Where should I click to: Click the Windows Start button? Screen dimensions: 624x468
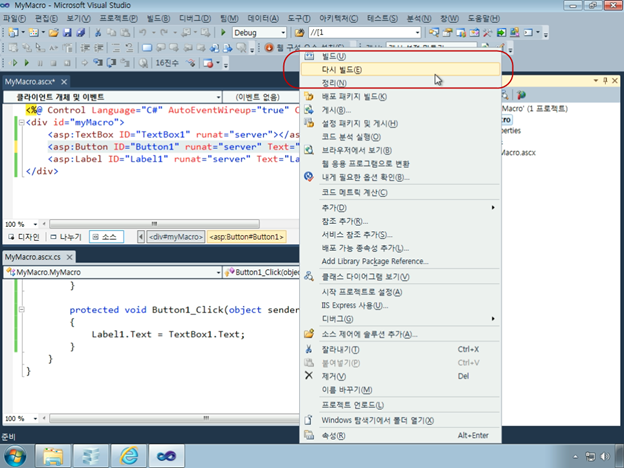point(14,456)
